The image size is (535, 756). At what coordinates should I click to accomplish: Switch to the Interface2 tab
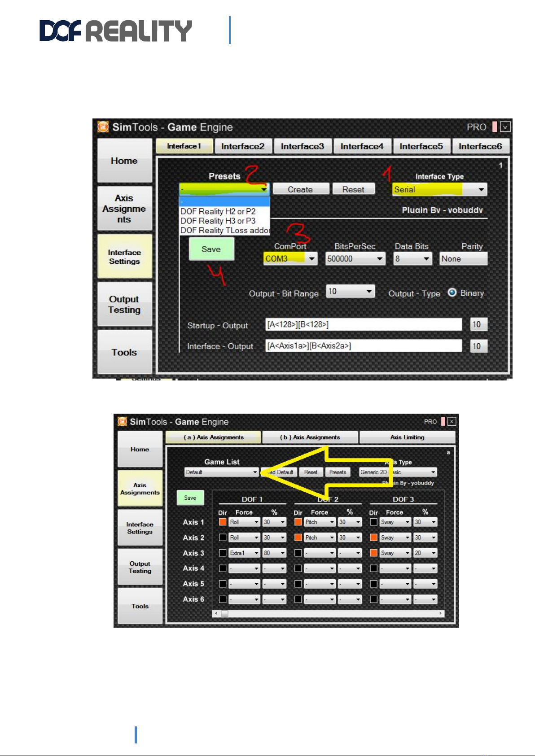pos(243,146)
